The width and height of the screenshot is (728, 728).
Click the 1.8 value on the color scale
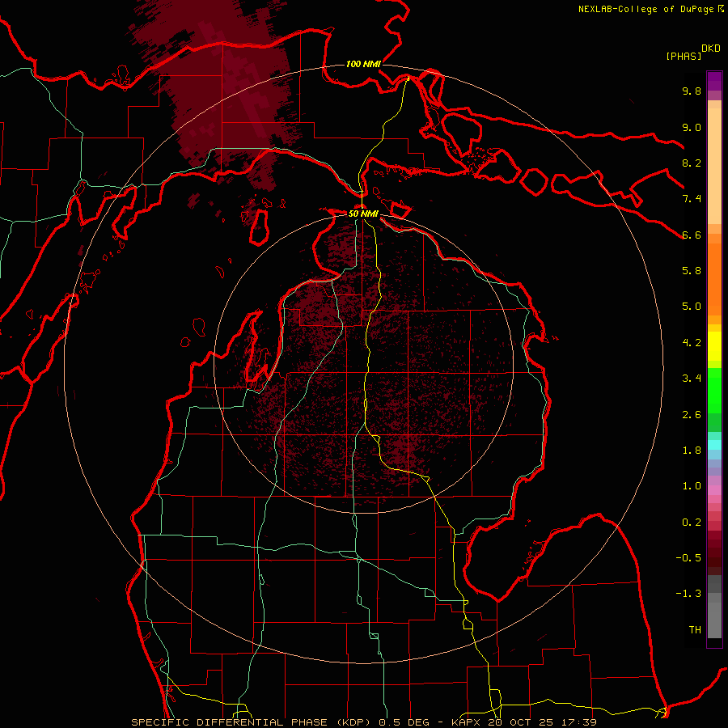point(692,451)
